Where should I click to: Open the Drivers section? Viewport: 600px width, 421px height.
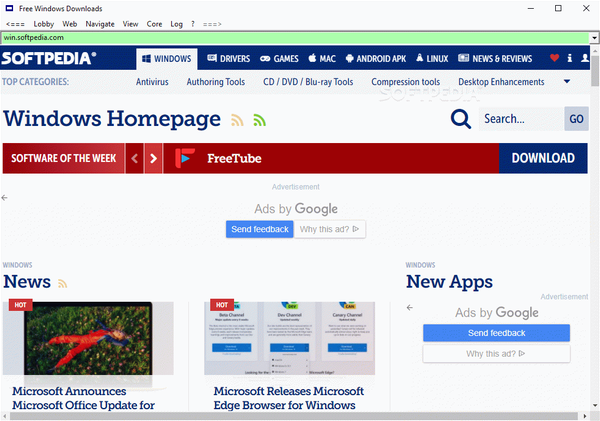(x=228, y=59)
